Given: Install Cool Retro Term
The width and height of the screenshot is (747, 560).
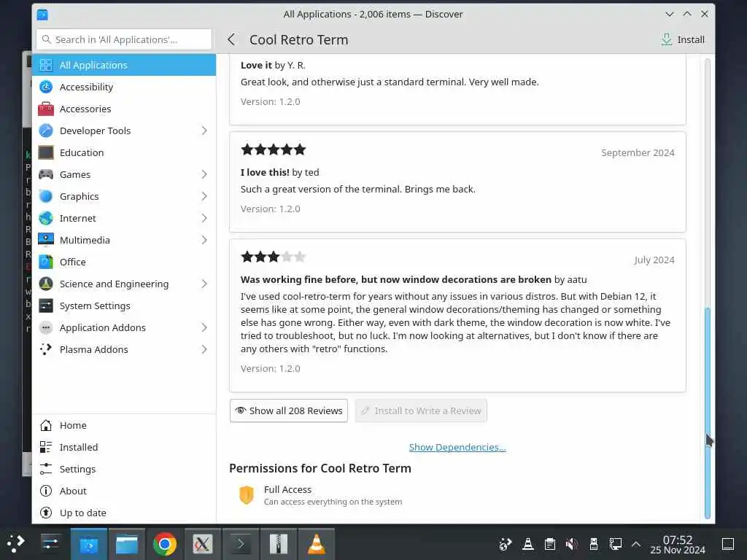Looking at the screenshot, I should [683, 39].
